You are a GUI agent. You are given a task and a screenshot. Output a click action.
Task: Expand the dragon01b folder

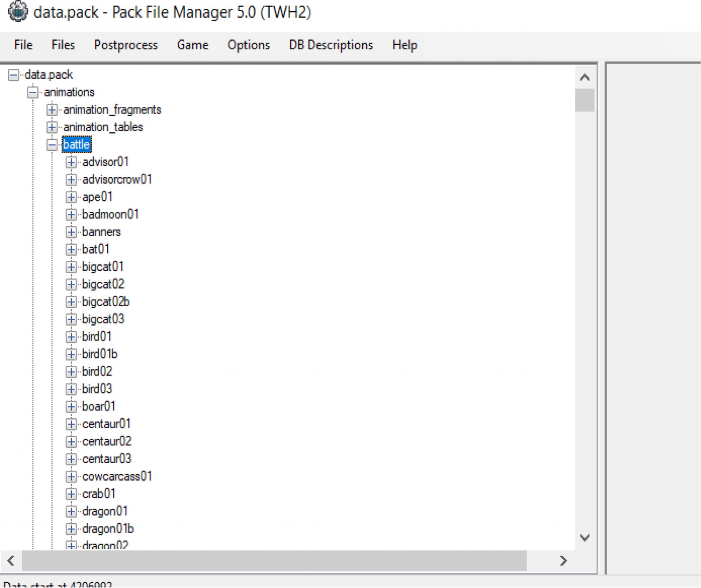[71, 529]
